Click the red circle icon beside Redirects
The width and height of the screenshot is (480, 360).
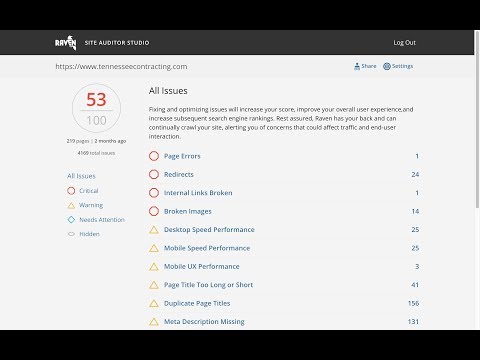click(154, 174)
